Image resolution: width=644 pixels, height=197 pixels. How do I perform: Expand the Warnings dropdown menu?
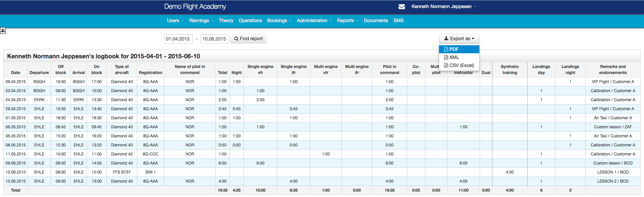point(201,20)
